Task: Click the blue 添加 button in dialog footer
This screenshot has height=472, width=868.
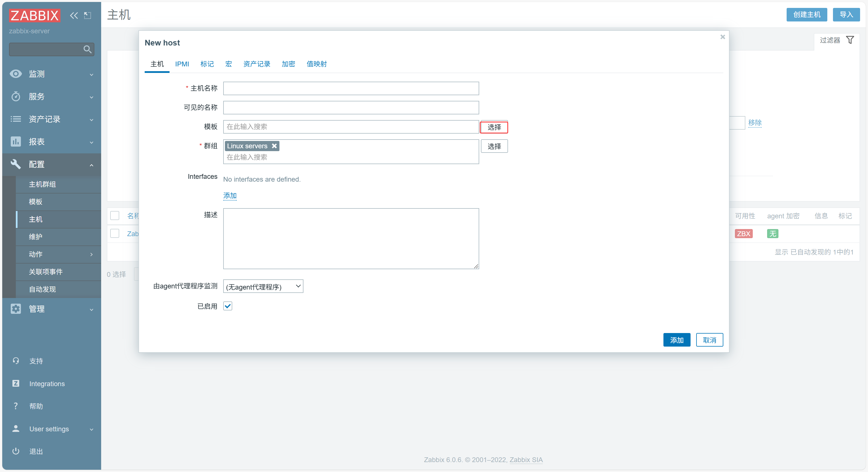Action: [x=677, y=340]
